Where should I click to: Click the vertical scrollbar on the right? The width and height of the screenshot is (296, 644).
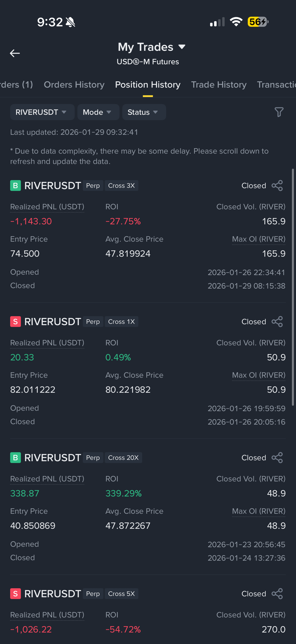293,287
